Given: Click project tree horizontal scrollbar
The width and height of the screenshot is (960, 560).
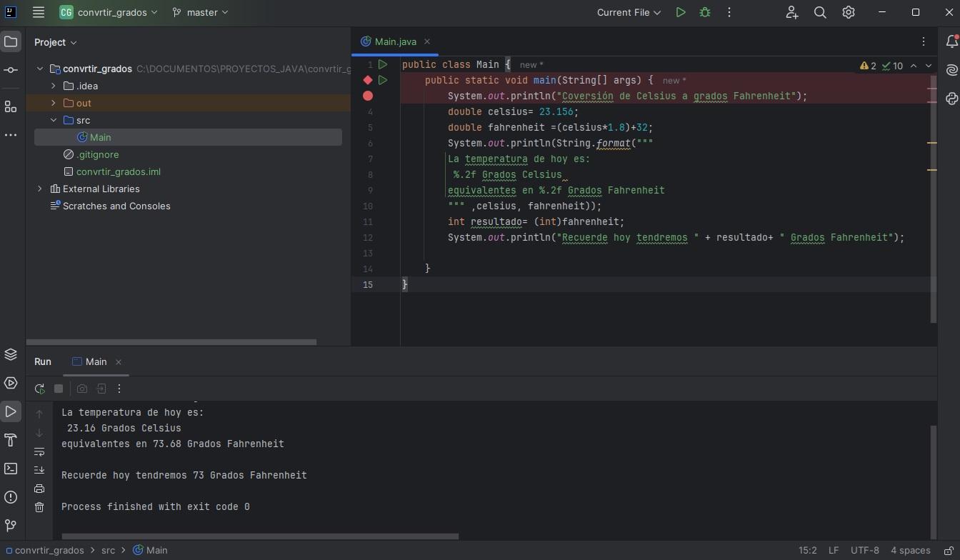Looking at the screenshot, I should (171, 342).
